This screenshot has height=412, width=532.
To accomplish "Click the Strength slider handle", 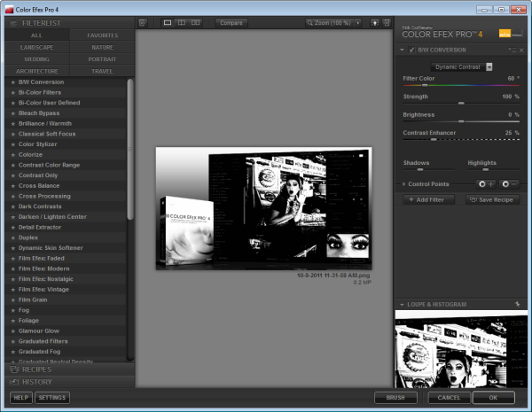I will [x=461, y=103].
